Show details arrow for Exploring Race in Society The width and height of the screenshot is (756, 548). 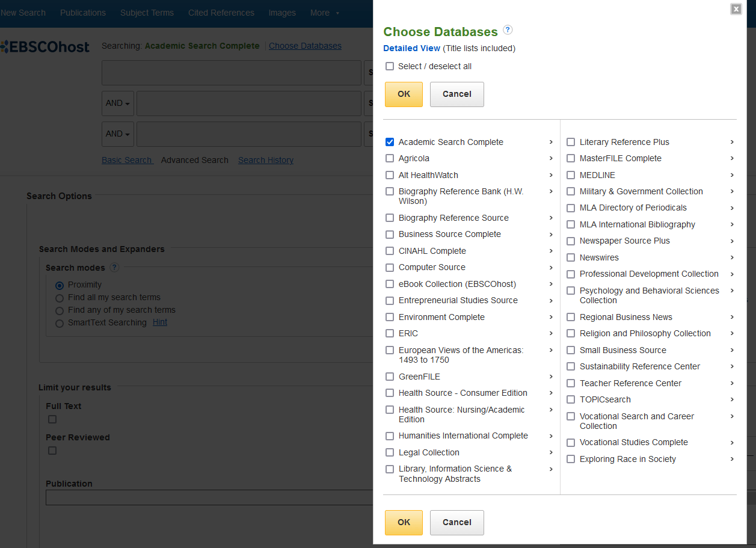point(732,459)
